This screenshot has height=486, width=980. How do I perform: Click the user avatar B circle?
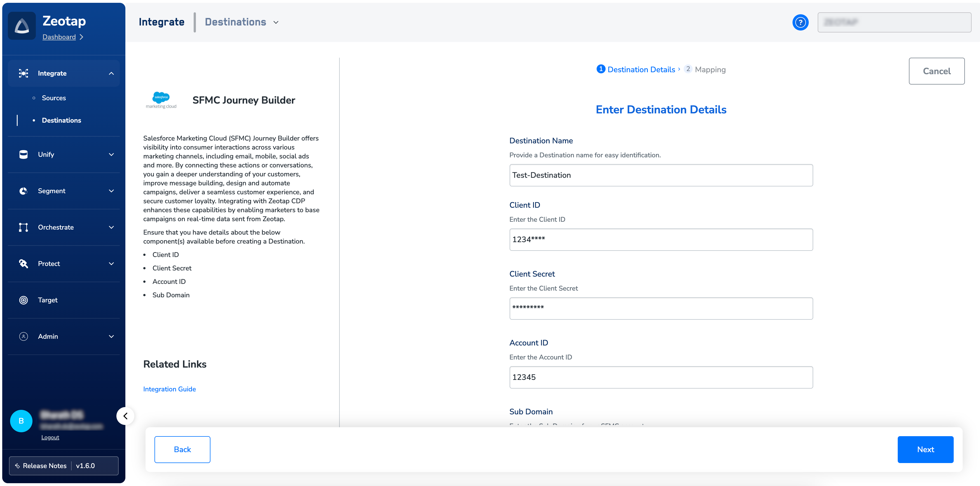(x=21, y=421)
